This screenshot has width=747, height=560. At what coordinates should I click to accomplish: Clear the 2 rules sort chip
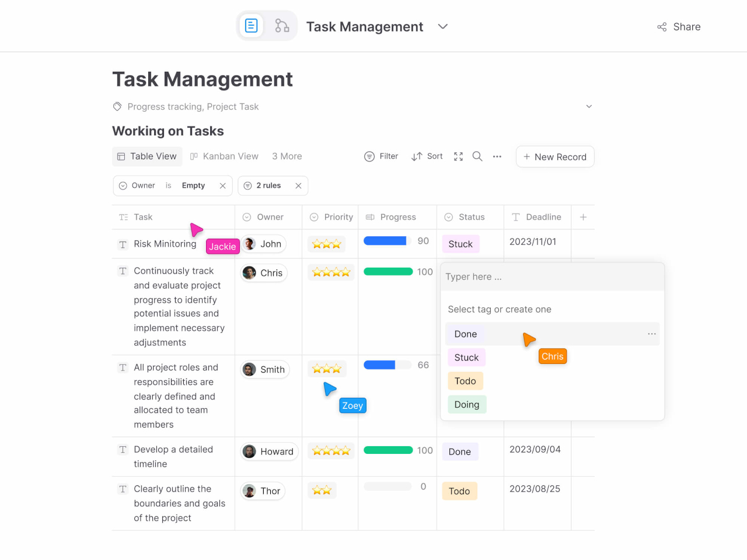[298, 185]
